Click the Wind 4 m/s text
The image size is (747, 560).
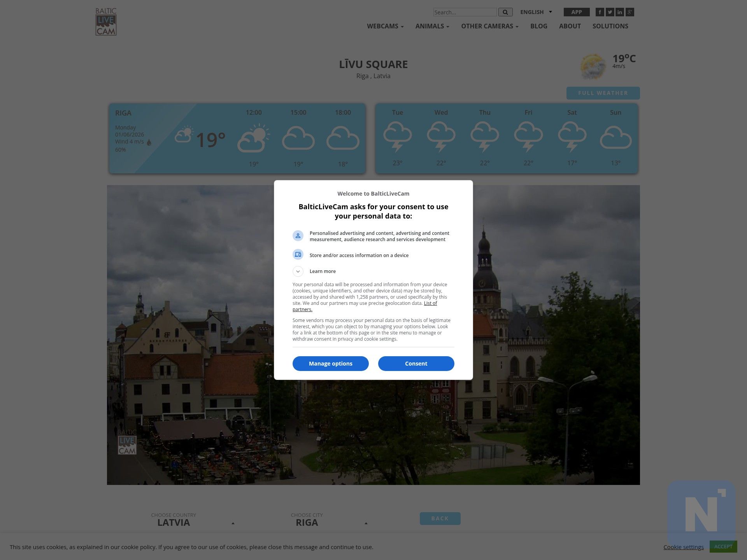(130, 142)
